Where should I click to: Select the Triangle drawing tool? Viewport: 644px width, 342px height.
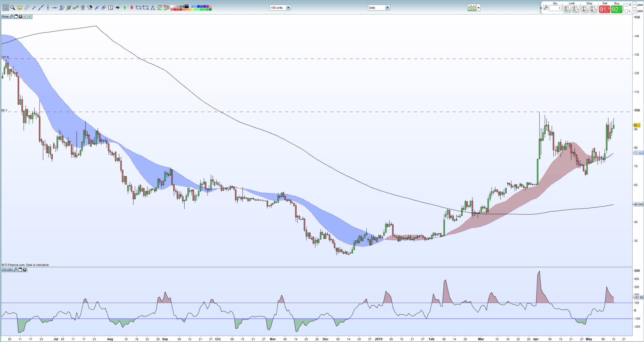(x=152, y=7)
